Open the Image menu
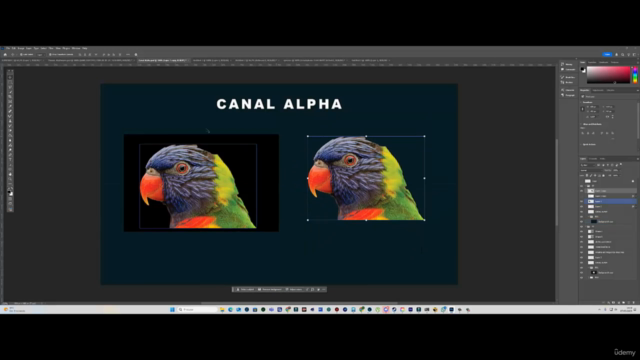640x360 pixels. [x=21, y=48]
